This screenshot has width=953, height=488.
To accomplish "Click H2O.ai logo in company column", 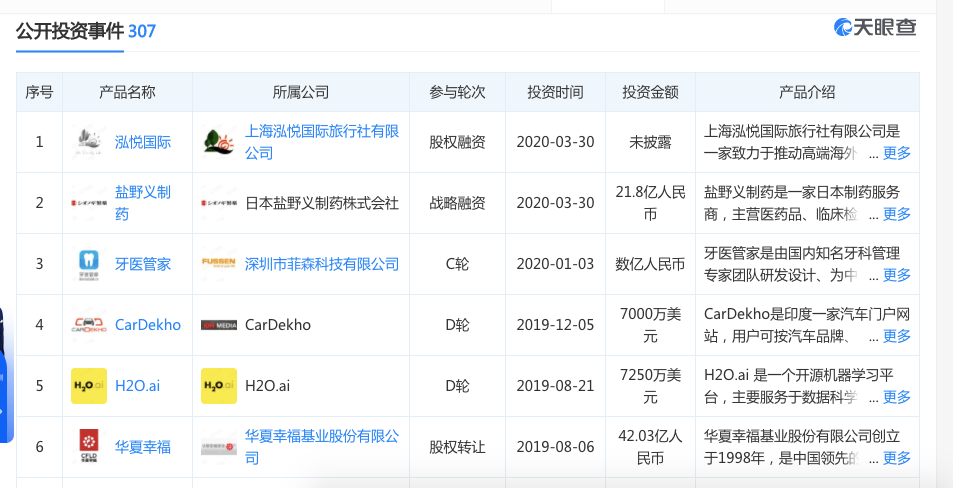I will [x=219, y=386].
